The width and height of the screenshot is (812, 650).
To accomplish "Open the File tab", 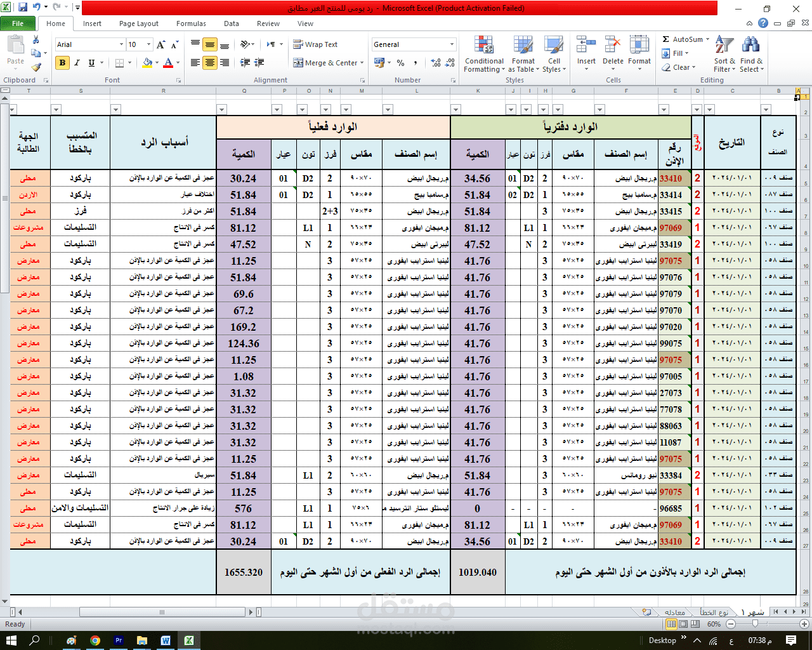I will point(18,23).
